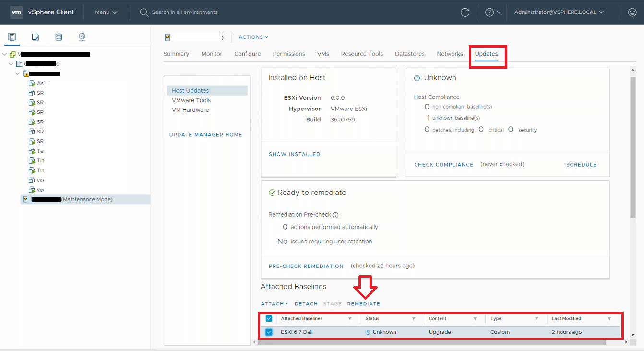The image size is (644, 351).
Task: Filter the Status column
Action: tap(414, 319)
